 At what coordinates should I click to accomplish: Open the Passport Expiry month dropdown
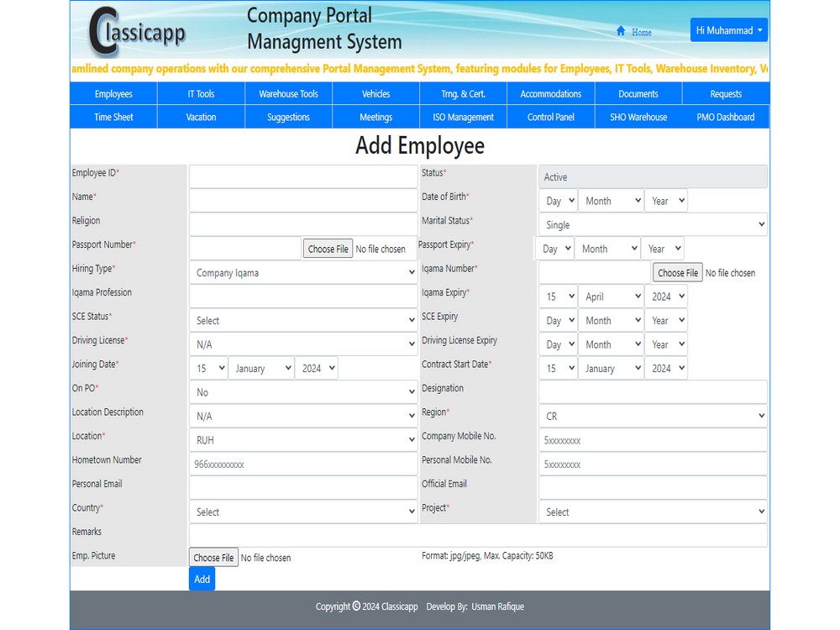pyautogui.click(x=607, y=249)
